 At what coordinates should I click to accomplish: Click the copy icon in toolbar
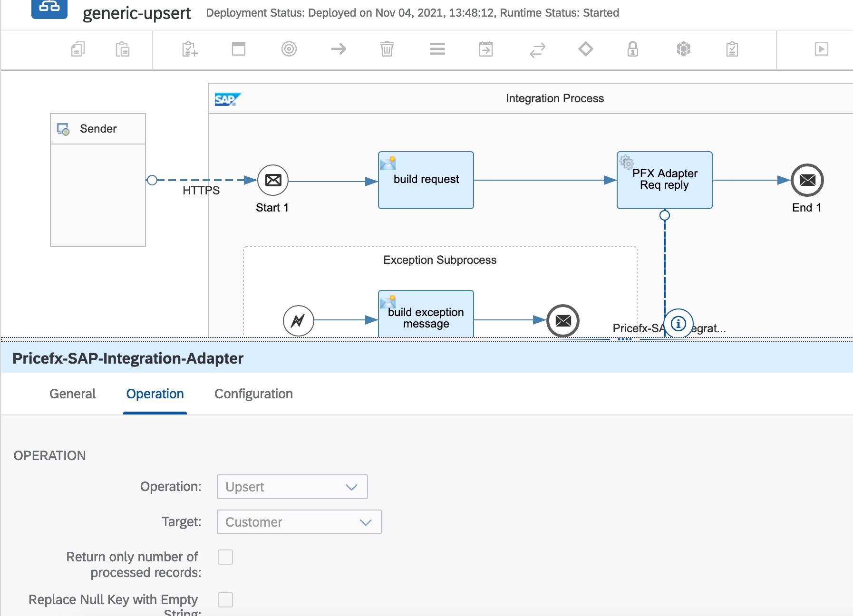[x=78, y=49]
